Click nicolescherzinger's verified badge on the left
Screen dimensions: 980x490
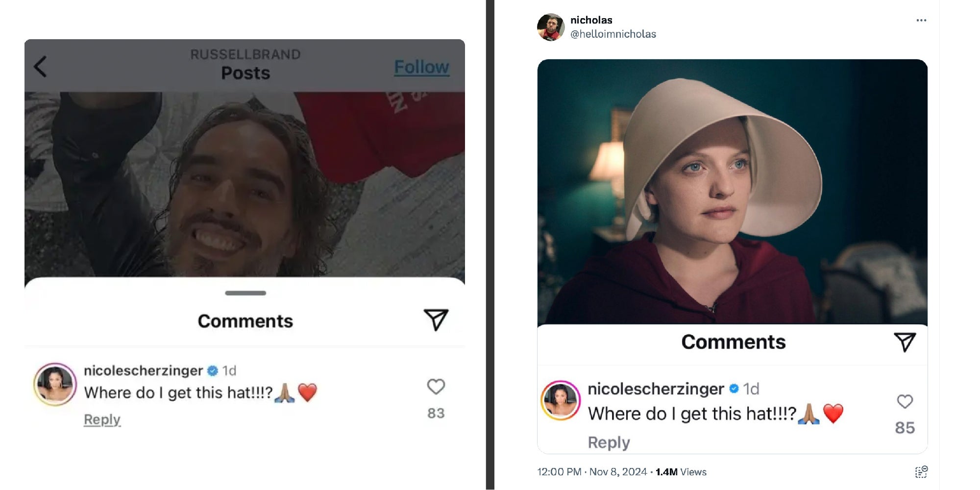click(x=212, y=371)
